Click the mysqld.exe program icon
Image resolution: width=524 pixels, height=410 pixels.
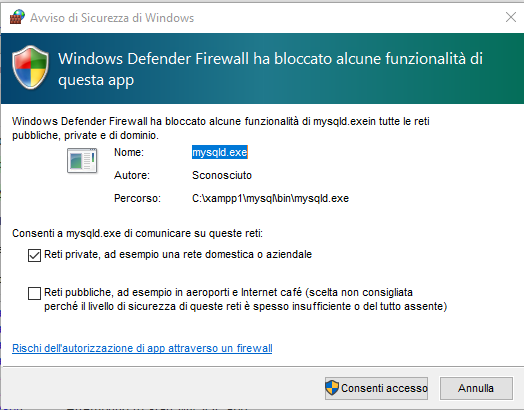82,161
